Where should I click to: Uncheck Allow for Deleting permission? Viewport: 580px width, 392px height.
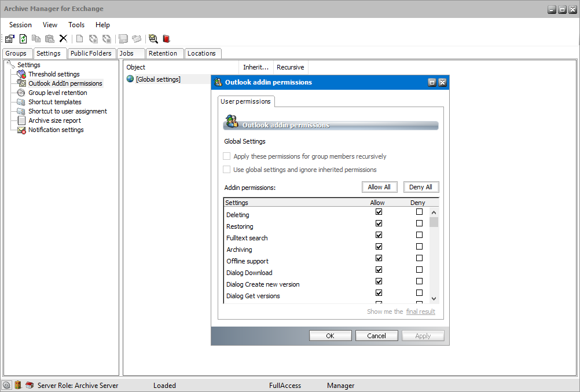pos(379,212)
